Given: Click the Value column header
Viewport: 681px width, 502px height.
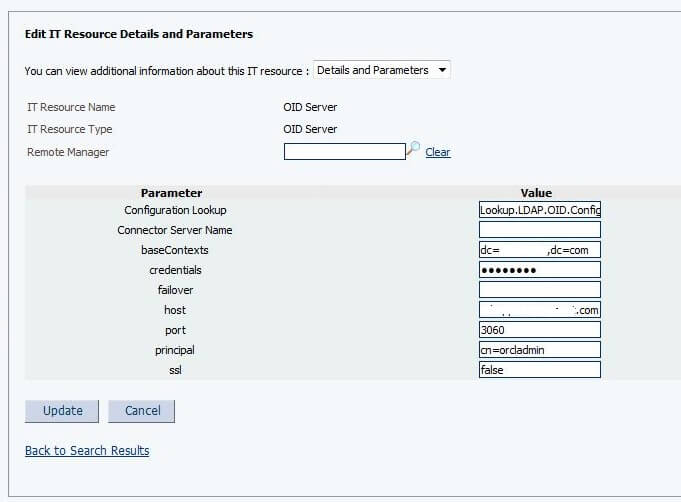Looking at the screenshot, I should [536, 193].
